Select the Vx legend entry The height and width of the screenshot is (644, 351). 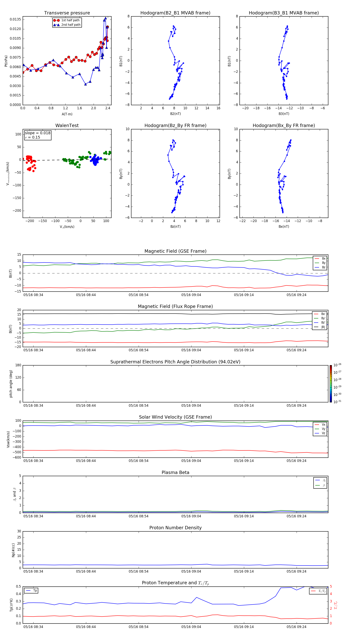(x=320, y=424)
